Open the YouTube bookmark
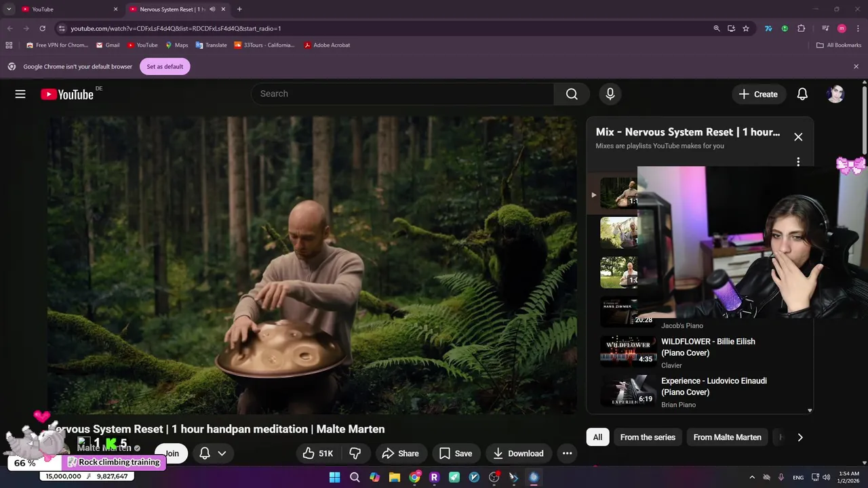This screenshot has height=488, width=868. (142, 45)
